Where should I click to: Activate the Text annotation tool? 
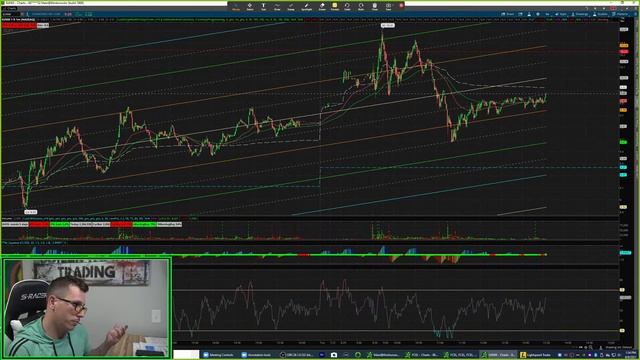click(x=263, y=6)
